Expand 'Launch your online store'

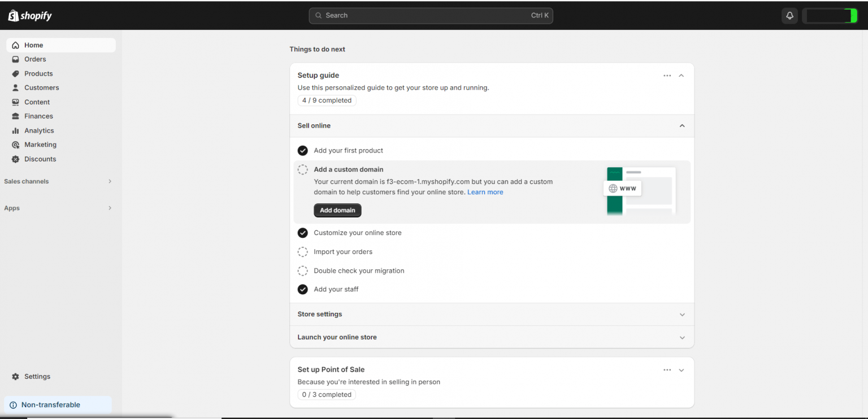682,337
